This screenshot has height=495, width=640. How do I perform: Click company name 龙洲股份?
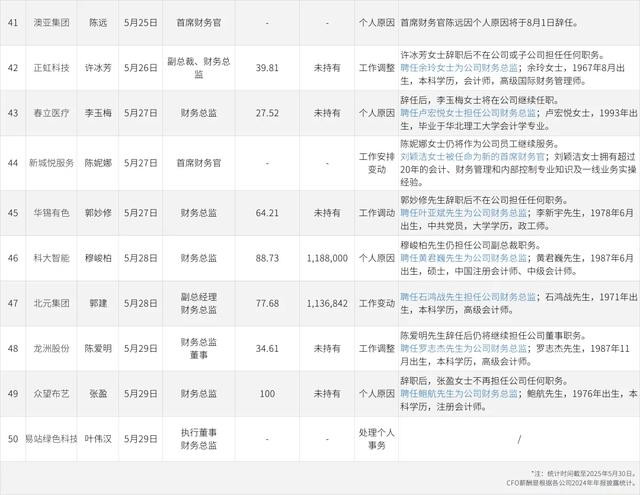tap(51, 348)
